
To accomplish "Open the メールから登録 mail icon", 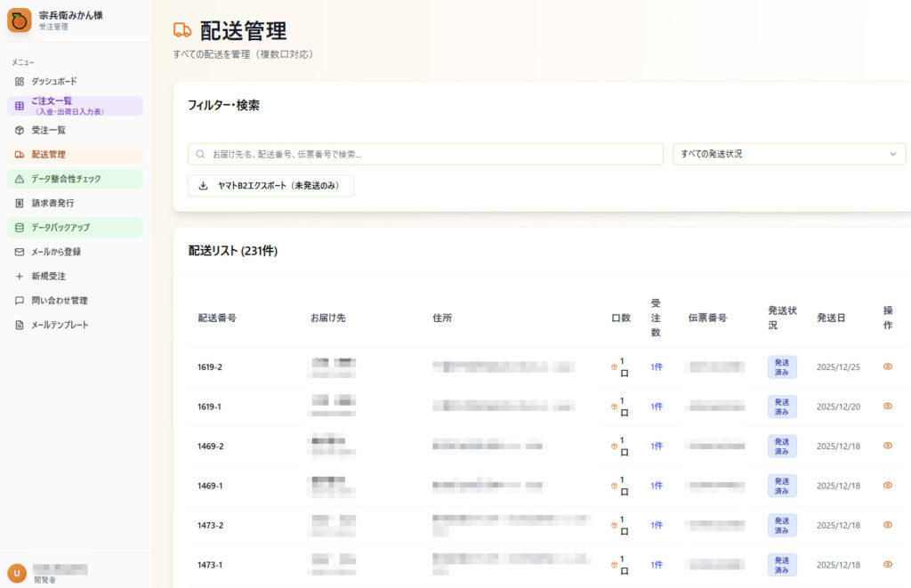I will [18, 252].
